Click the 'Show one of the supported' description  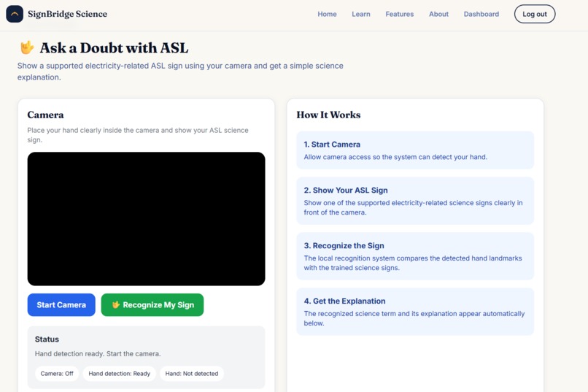[x=413, y=207]
